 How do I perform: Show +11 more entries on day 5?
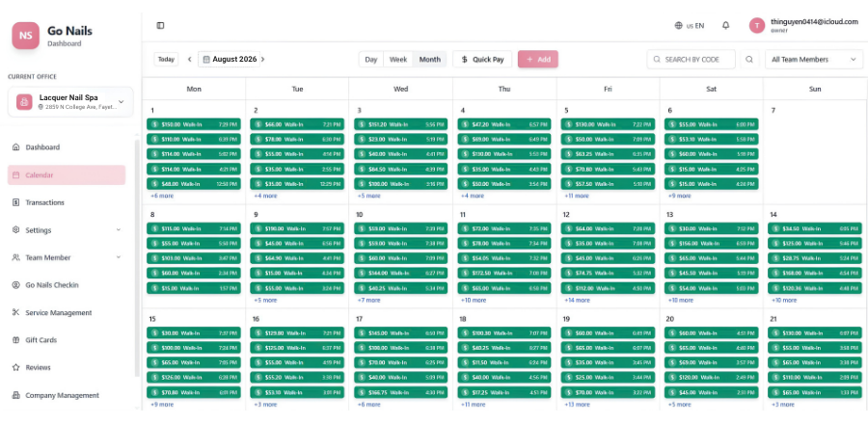point(576,196)
